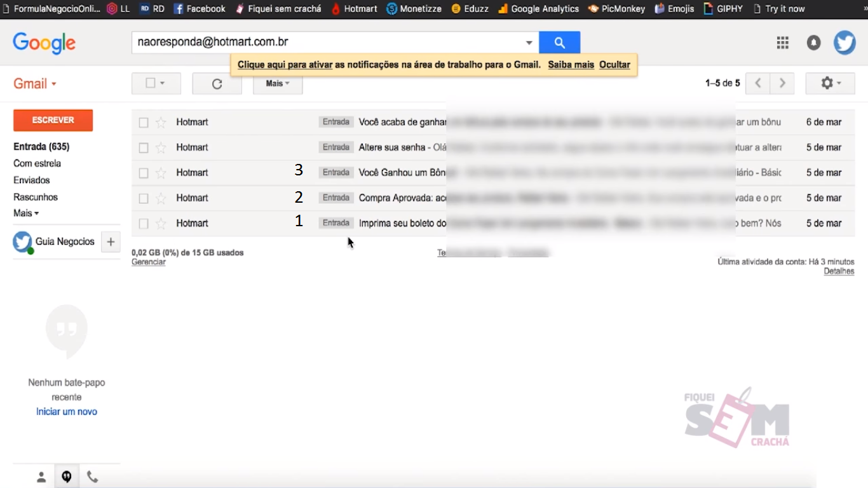The height and width of the screenshot is (488, 868).
Task: Click 'Clique aqui para ativar' notification link
Action: tap(285, 65)
